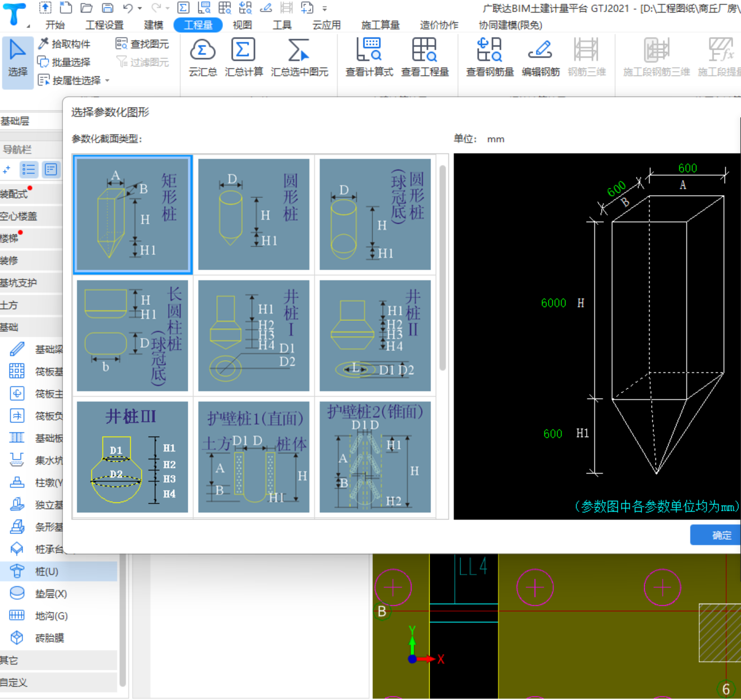
Task: Run 云汇总 cloud summary
Action: pyautogui.click(x=203, y=58)
